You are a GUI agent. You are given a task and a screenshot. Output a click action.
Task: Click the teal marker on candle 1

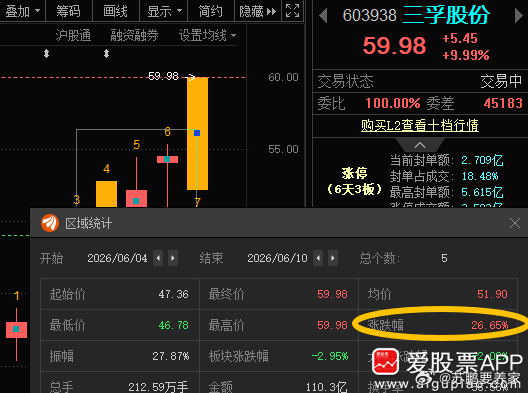[x=16, y=329]
